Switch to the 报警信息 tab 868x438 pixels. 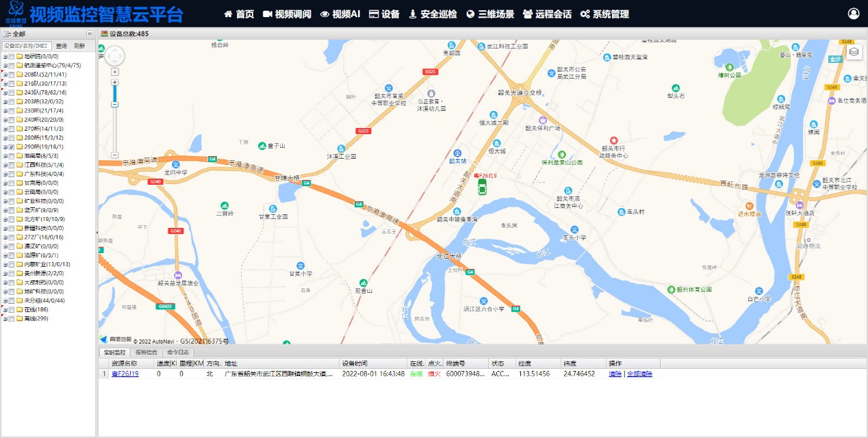point(146,352)
